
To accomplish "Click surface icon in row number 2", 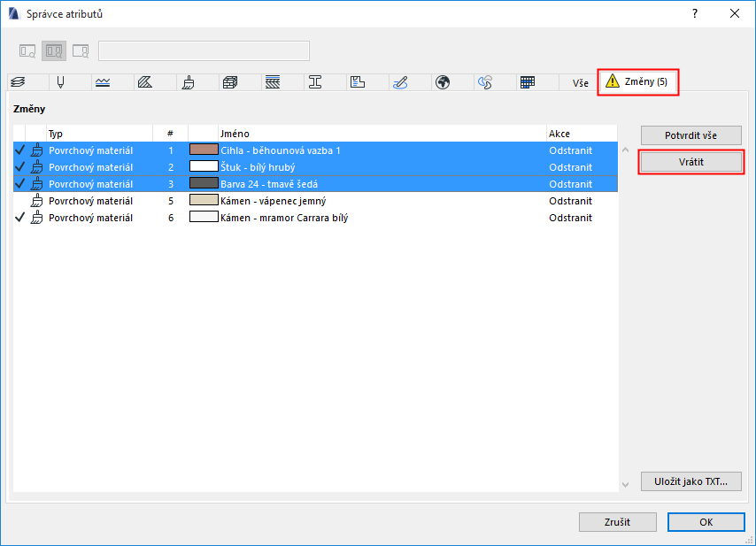I will [36, 167].
